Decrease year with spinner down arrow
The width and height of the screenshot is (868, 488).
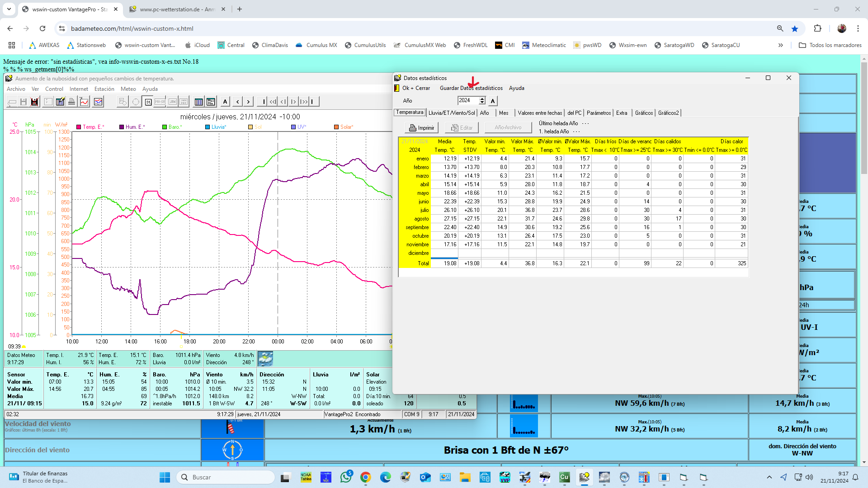pos(482,103)
